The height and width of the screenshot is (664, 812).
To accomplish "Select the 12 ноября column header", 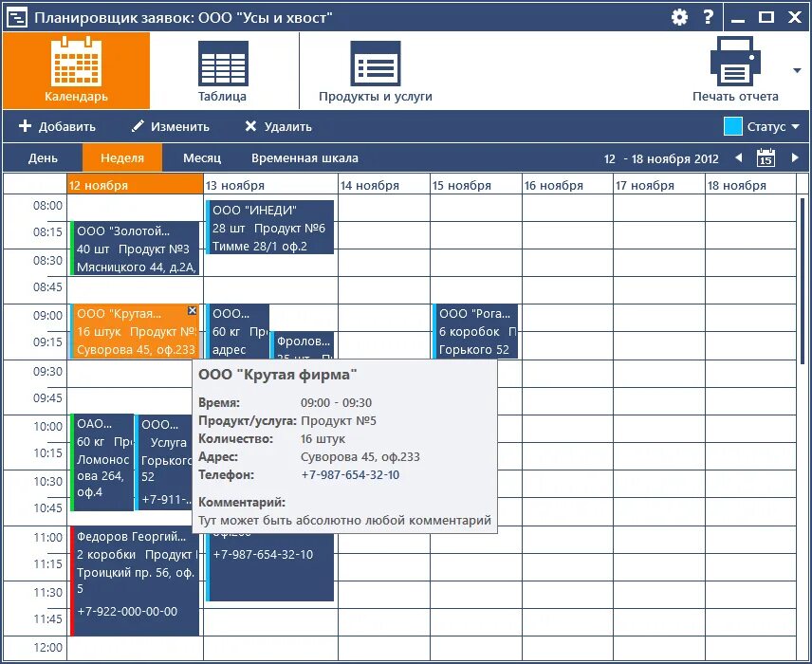I will (135, 185).
